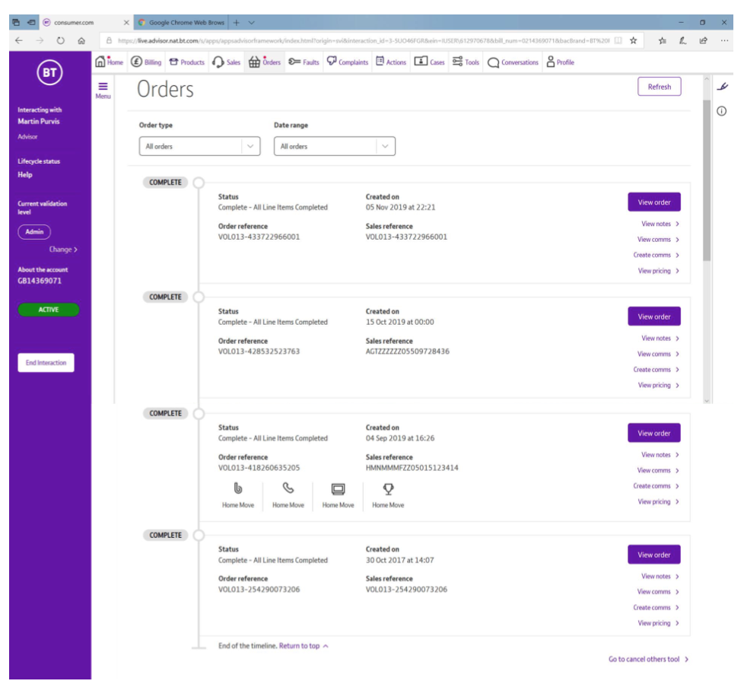Viewport: 744px width, 700px height.
Task: View notes for order VOL013-433722966001
Action: point(660,224)
